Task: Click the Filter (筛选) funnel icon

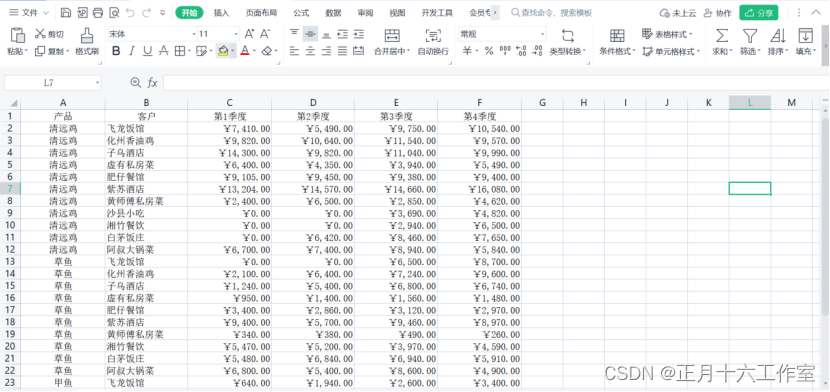Action: coord(749,36)
